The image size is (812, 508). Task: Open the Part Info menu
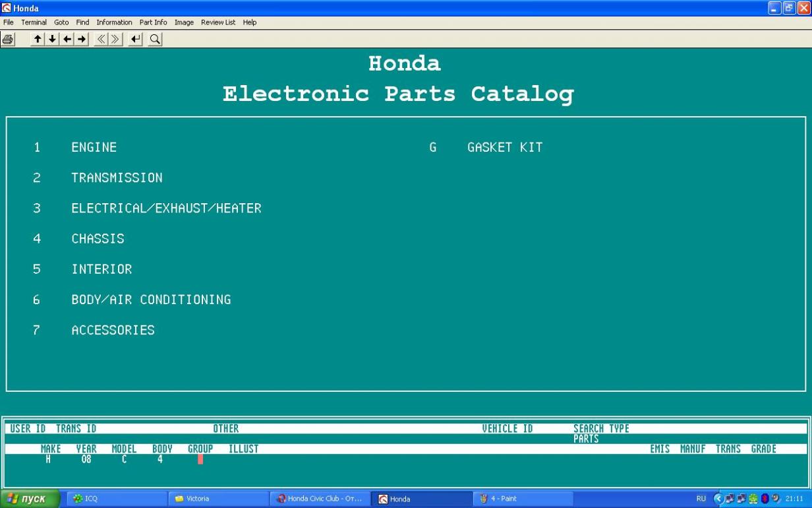pyautogui.click(x=153, y=22)
